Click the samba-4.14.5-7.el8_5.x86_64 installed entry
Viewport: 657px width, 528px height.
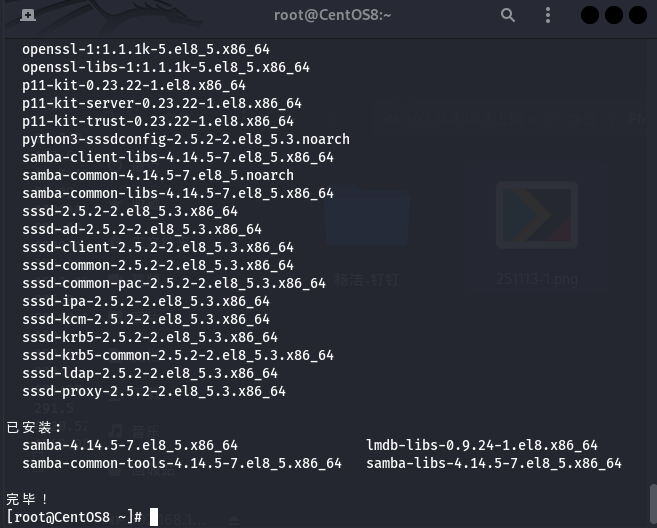pyautogui.click(x=129, y=445)
